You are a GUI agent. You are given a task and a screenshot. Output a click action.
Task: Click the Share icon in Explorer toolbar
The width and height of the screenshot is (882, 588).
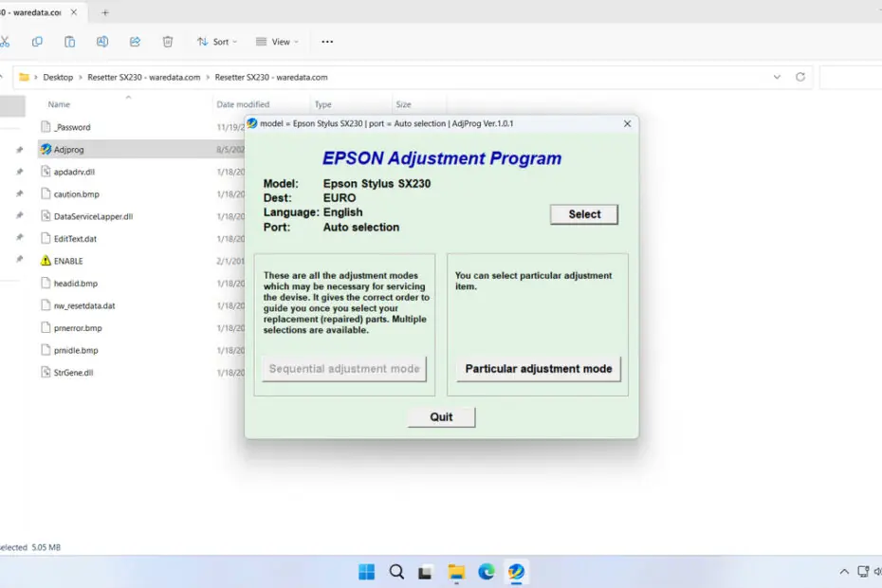point(135,42)
